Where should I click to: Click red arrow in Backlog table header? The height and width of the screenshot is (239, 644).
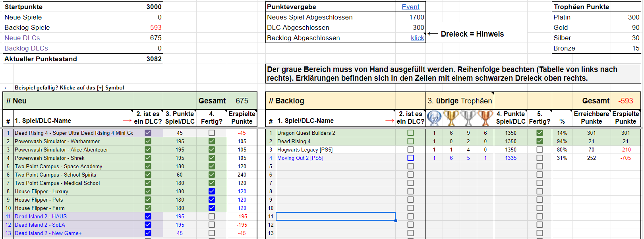pyautogui.click(x=390, y=121)
